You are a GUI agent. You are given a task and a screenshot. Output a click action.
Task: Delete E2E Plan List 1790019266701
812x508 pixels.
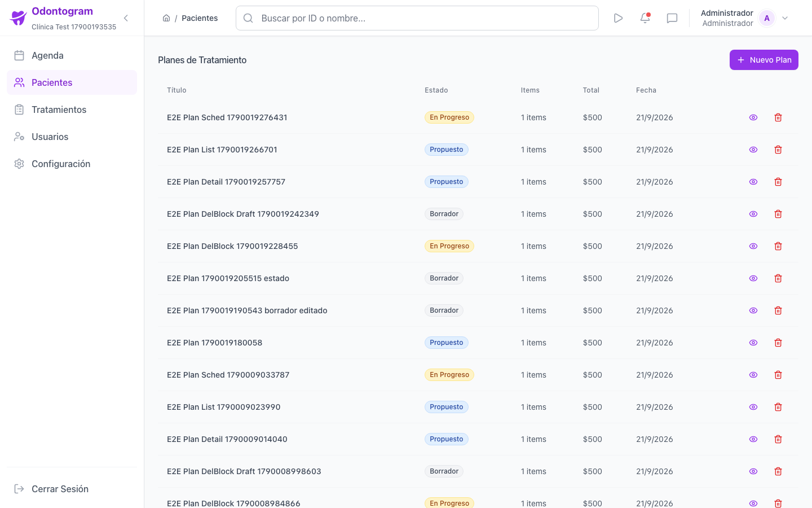click(778, 150)
